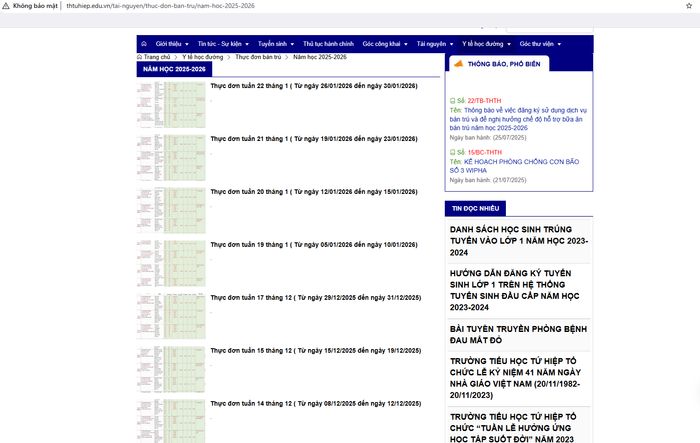Open the Tuyển sinh dropdown
The width and height of the screenshot is (700, 443).
click(x=275, y=44)
